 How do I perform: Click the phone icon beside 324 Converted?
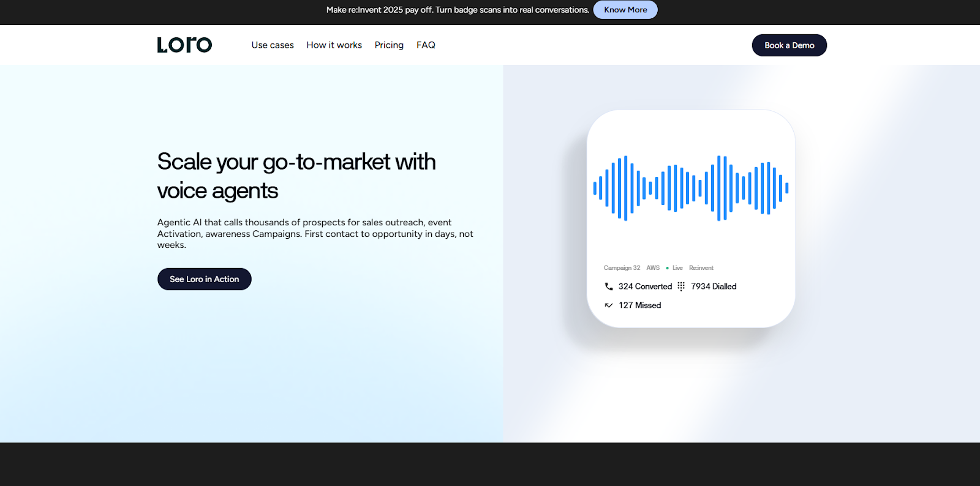coord(609,286)
